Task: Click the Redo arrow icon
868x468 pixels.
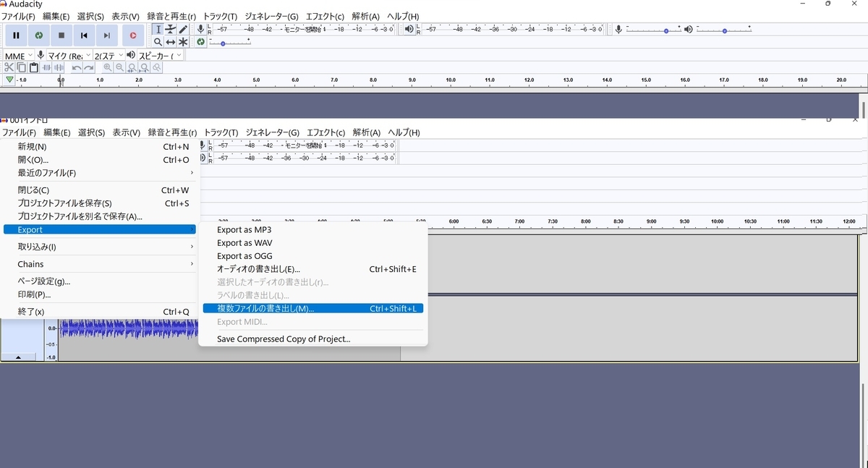Action: [x=89, y=67]
